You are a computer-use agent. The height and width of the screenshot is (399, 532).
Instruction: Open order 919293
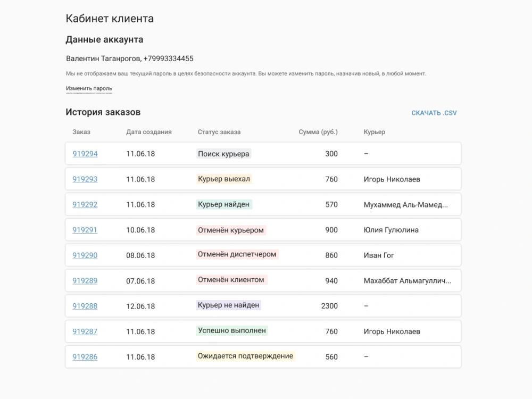coord(85,179)
